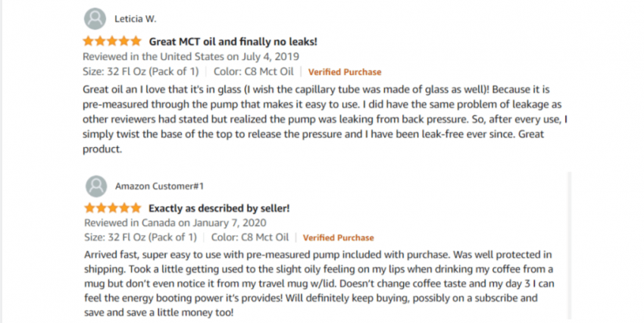Screen dimensions: 644x323
Task: Click Amazon Customer#1's profile avatar icon
Action: [96, 187]
